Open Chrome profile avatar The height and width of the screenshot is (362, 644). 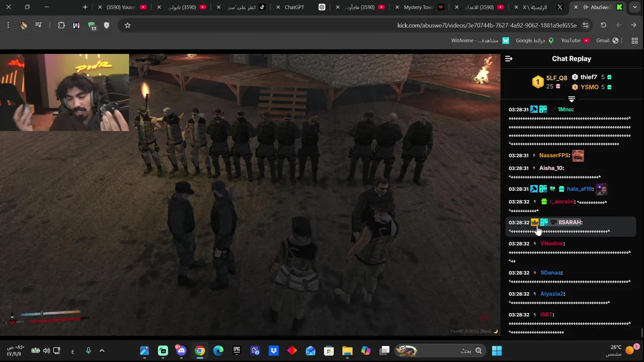coord(24,25)
